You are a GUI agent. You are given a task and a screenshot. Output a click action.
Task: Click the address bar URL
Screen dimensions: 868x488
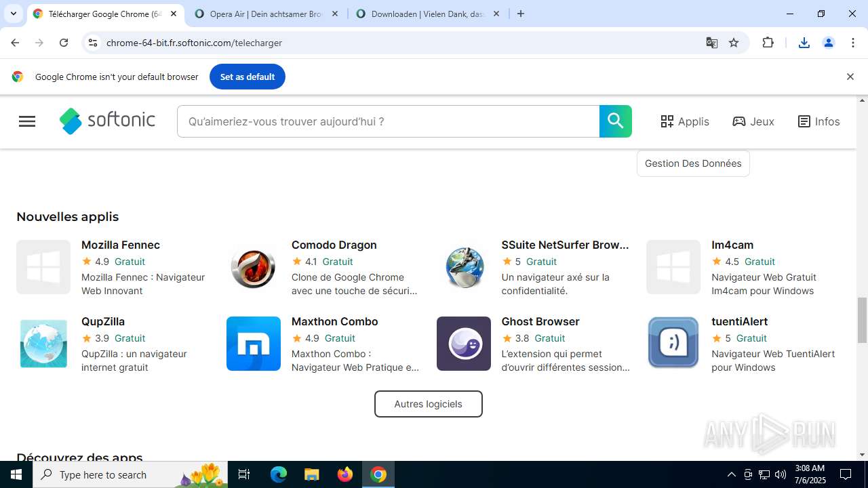pos(194,43)
